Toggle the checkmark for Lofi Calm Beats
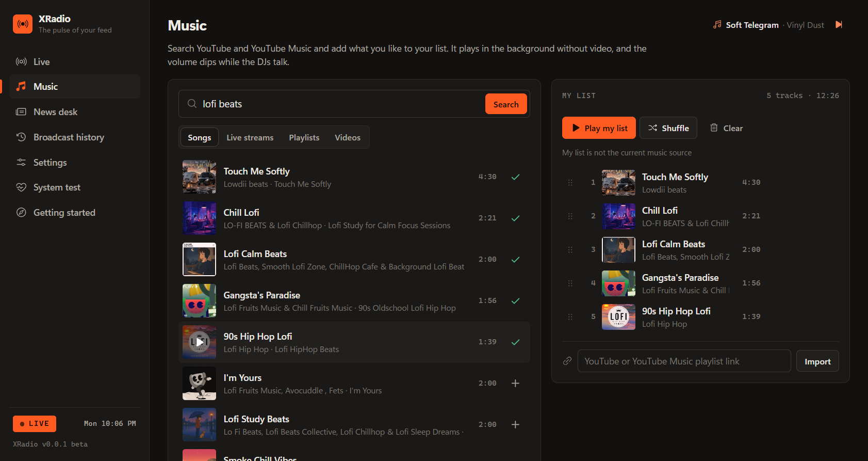 pos(515,260)
